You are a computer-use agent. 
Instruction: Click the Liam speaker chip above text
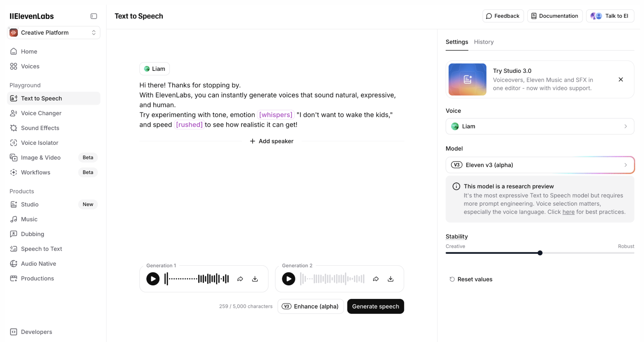click(x=154, y=69)
